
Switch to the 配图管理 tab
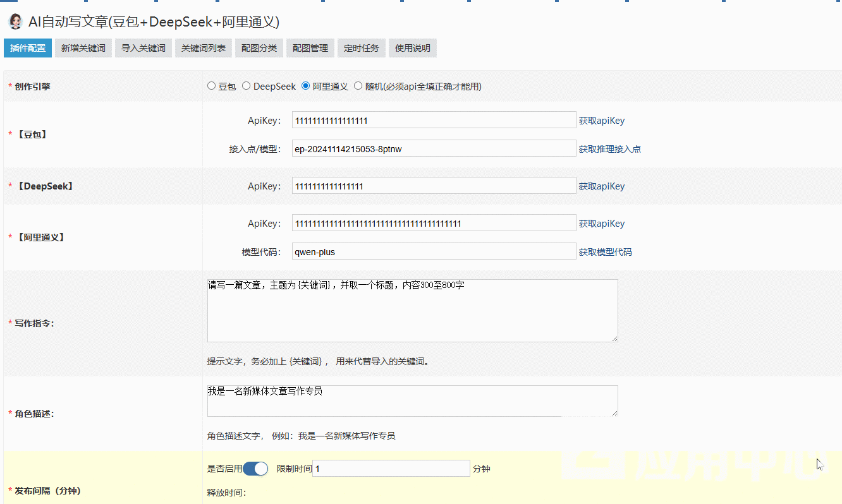click(310, 48)
